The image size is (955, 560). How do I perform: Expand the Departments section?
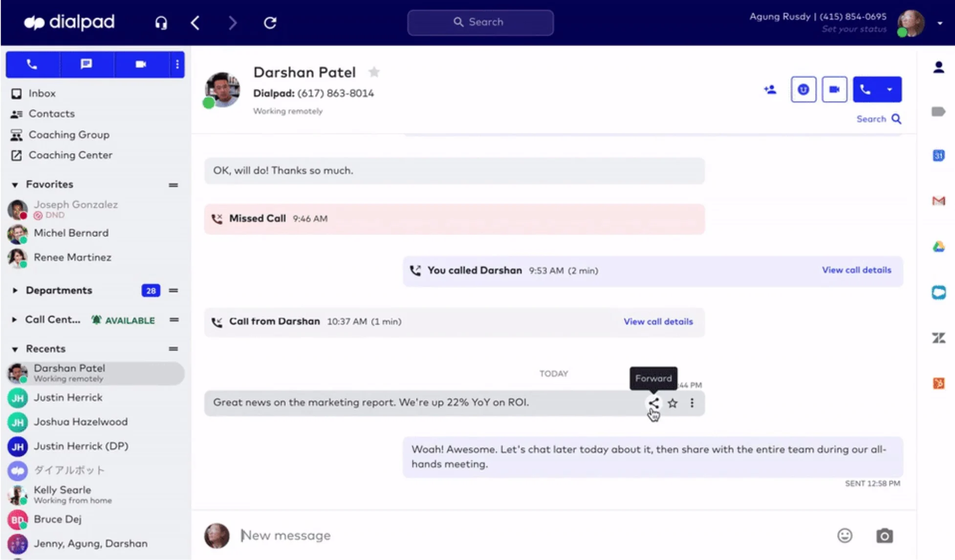(x=15, y=290)
